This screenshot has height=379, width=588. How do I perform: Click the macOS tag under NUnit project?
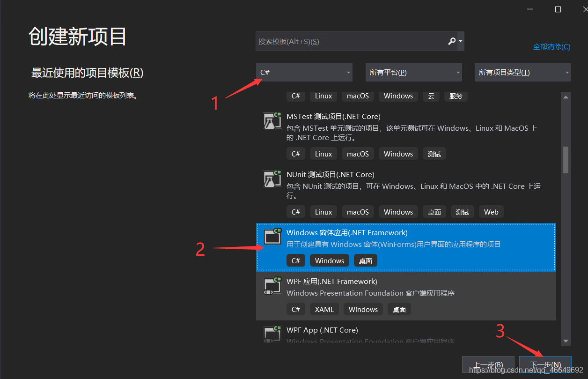tap(358, 212)
